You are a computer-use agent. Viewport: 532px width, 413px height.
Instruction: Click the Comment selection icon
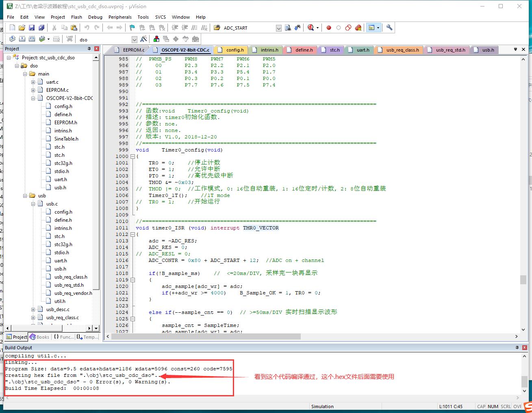(x=194, y=28)
